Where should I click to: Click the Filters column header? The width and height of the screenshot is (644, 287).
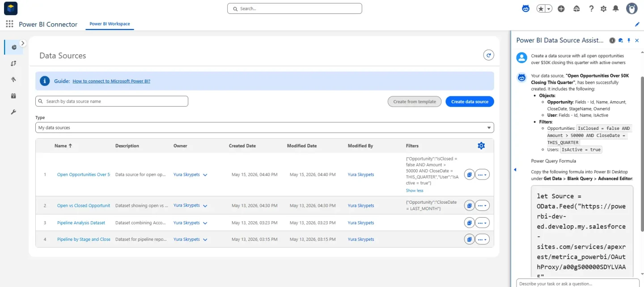point(412,146)
